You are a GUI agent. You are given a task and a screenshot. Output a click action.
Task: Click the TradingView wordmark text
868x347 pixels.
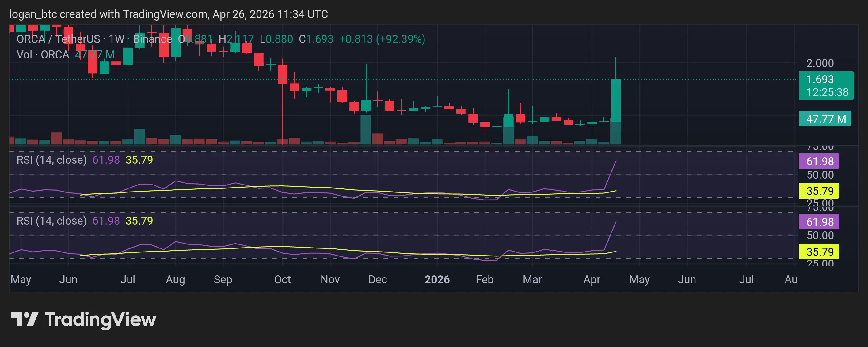pos(101,320)
